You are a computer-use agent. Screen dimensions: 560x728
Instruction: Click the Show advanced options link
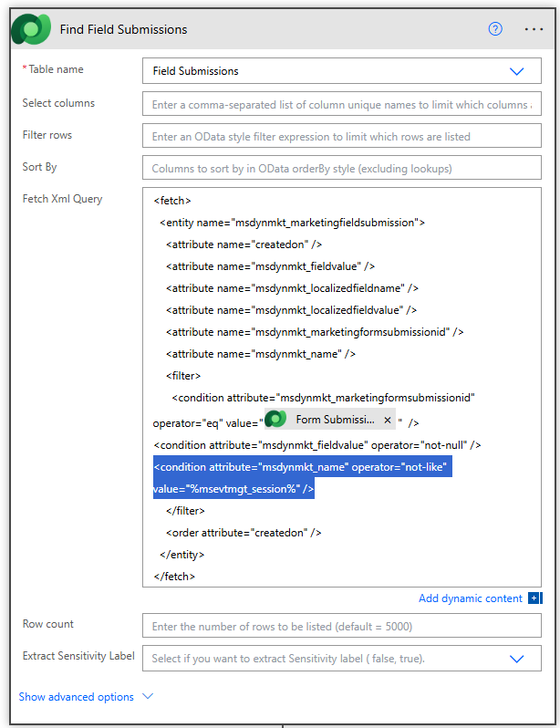77,697
